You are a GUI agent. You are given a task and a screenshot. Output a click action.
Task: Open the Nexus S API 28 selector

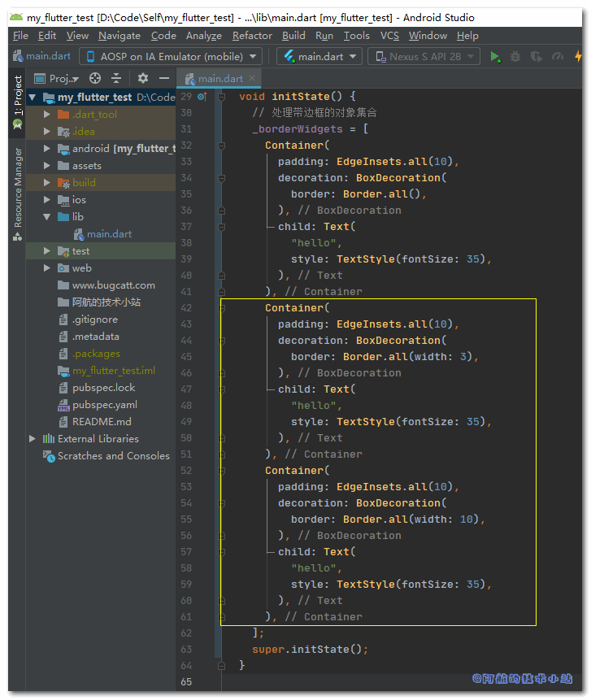click(424, 56)
